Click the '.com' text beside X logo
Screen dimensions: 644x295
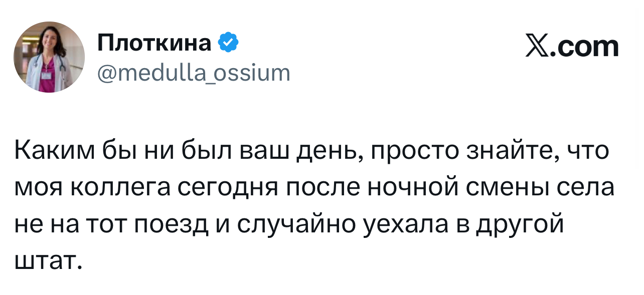tap(584, 47)
